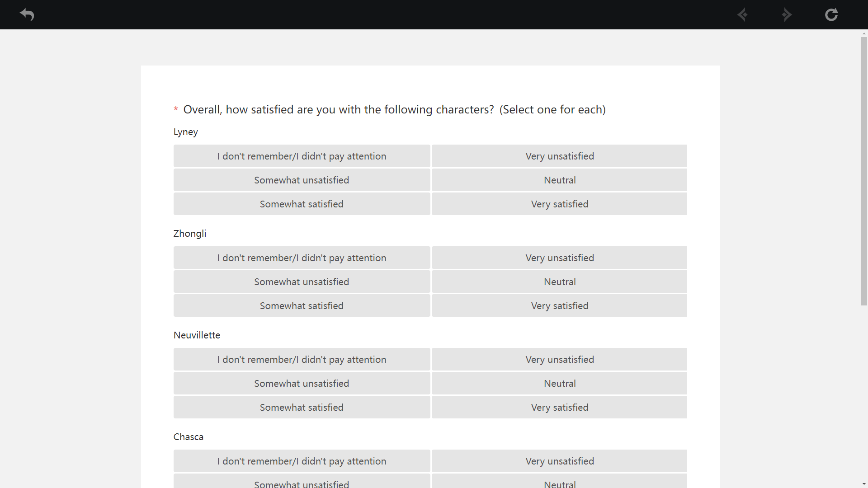Click the next page navigation icon
This screenshot has width=868, height=488.
[x=787, y=15]
